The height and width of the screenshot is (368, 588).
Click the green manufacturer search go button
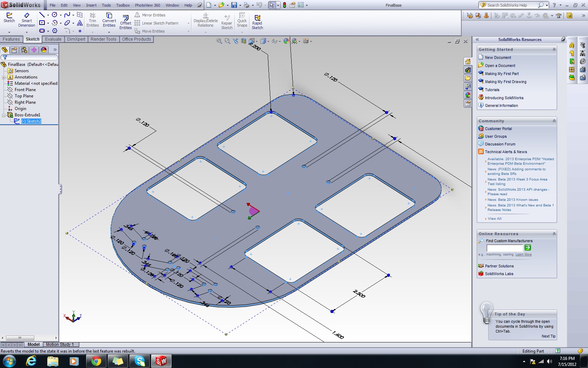pyautogui.click(x=528, y=248)
